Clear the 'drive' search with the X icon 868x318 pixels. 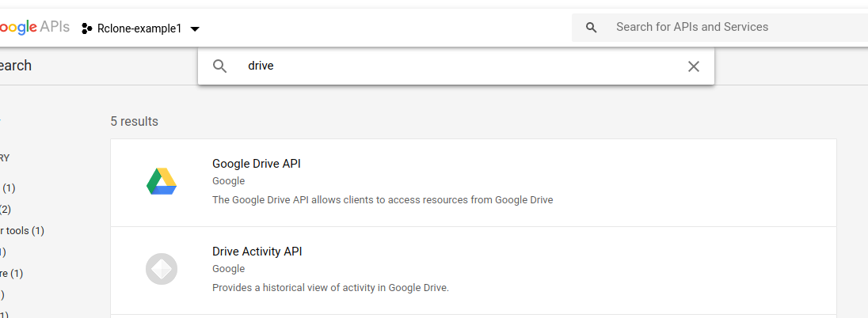click(693, 66)
